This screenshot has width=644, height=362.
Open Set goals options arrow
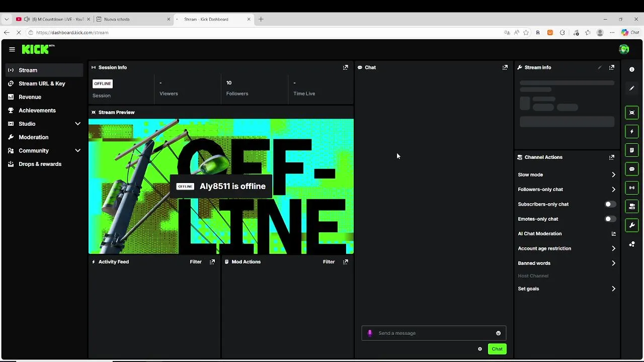tap(613, 289)
